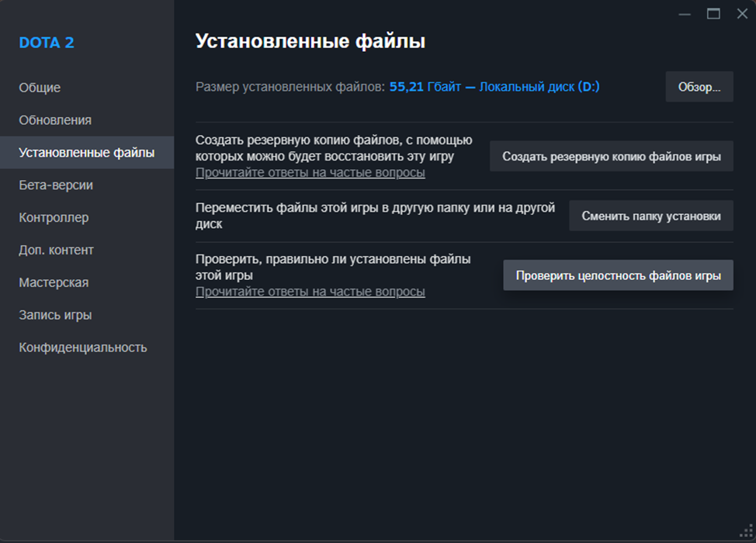Select Установленные файлы in the sidebar

click(86, 153)
